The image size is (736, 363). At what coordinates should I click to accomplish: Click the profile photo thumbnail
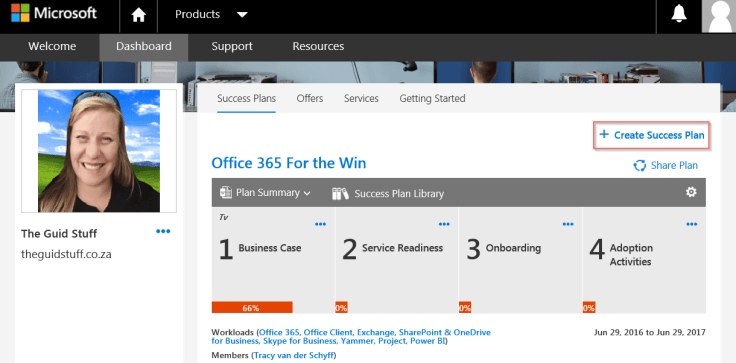(x=99, y=151)
